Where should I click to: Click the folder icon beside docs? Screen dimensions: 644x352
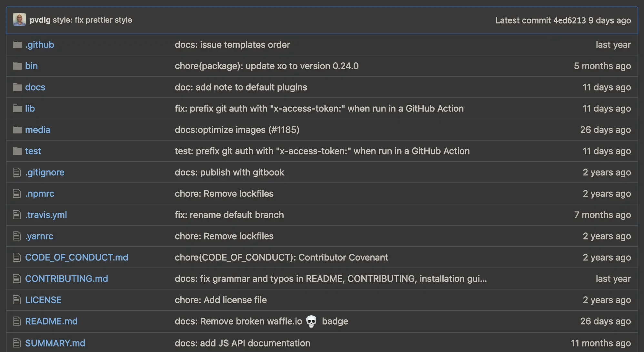(17, 87)
